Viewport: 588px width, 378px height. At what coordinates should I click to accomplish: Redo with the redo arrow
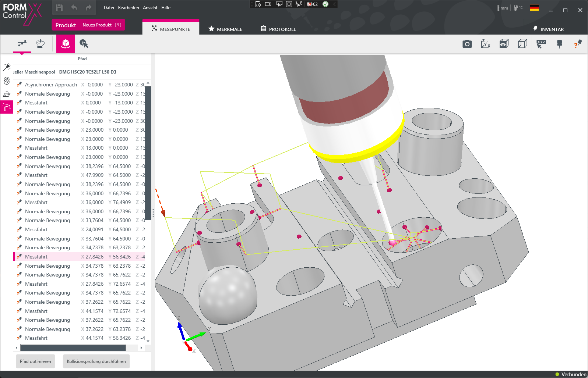[88, 8]
